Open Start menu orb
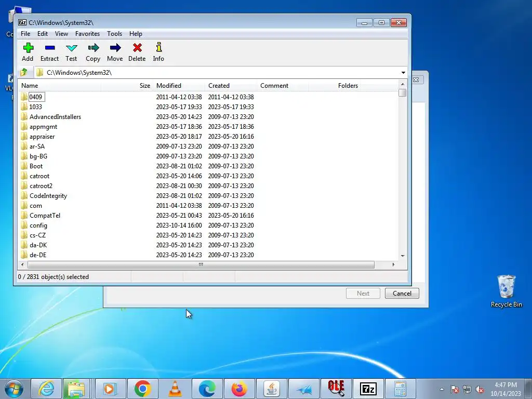Screen dimensions: 532x399 14,389
